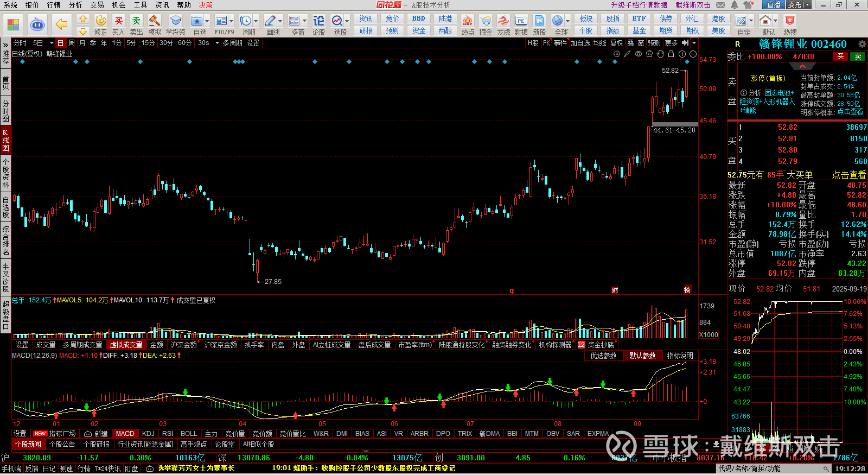Viewport: 868px width, 475px height.
Task: Open the 自选 watchlist folder icon
Action: pyautogui.click(x=196, y=21)
